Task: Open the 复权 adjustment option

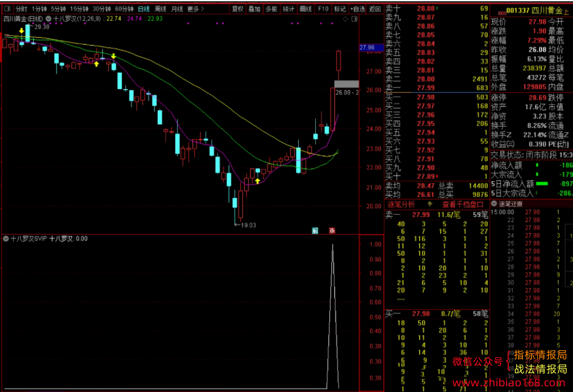Action: (237, 9)
